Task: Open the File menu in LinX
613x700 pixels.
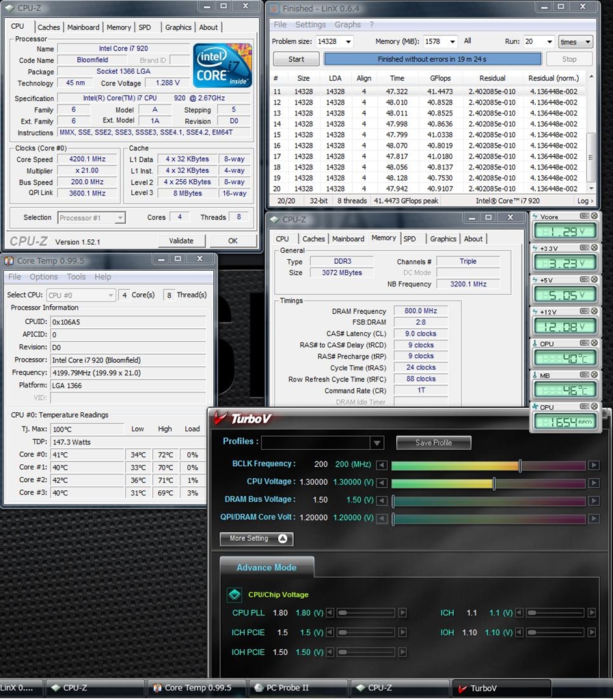Action: (280, 25)
